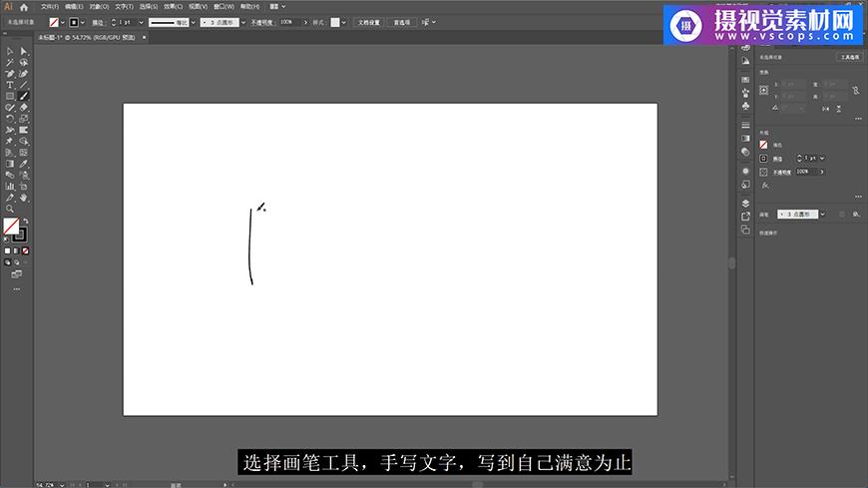Select the Scale tool

coord(23,119)
